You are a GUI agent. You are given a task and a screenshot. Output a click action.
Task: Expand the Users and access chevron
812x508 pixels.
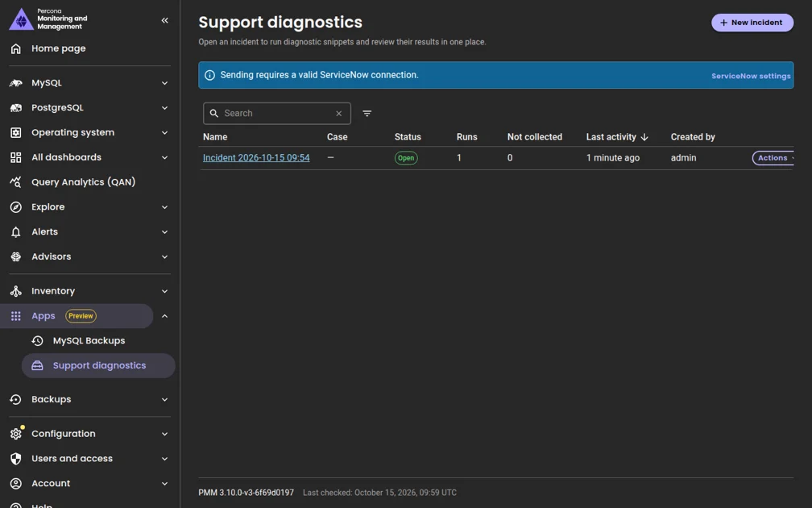point(164,459)
